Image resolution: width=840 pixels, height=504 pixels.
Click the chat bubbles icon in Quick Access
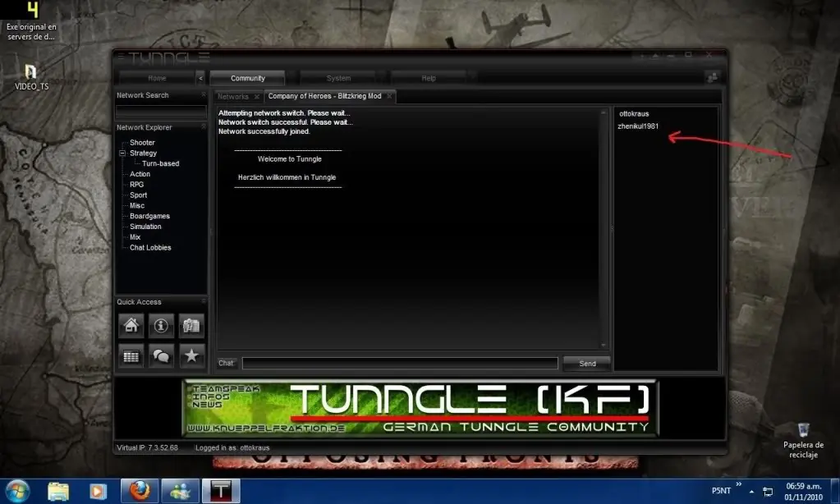tap(161, 356)
